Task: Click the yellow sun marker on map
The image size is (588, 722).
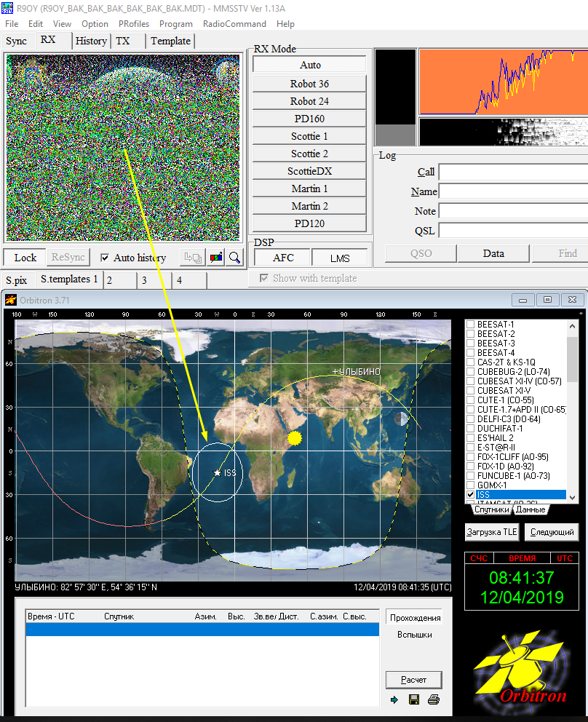Action: click(x=294, y=437)
